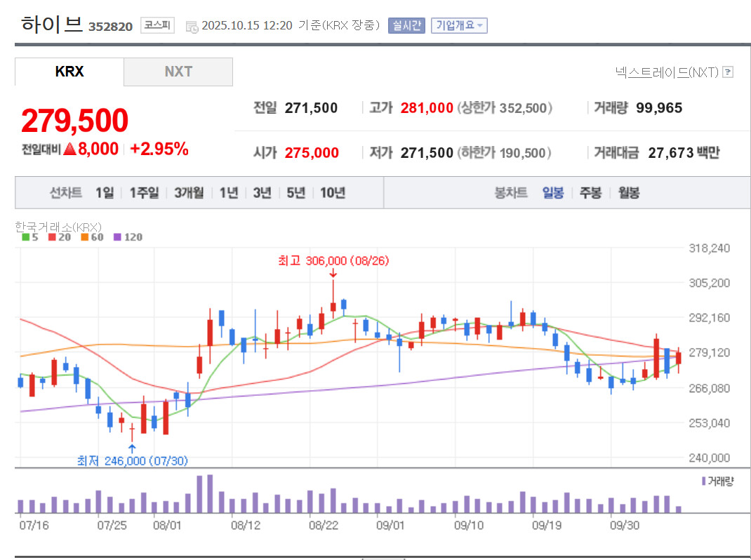Select the 1일 line chart period

[x=105, y=192]
